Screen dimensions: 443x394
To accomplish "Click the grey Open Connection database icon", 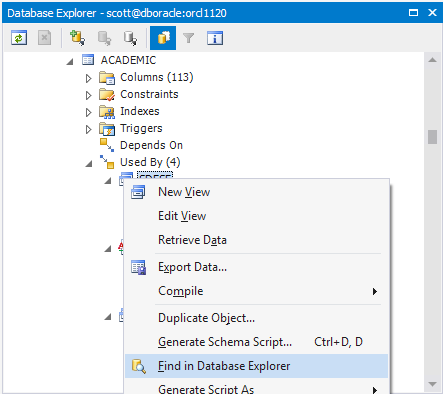I will point(104,38).
